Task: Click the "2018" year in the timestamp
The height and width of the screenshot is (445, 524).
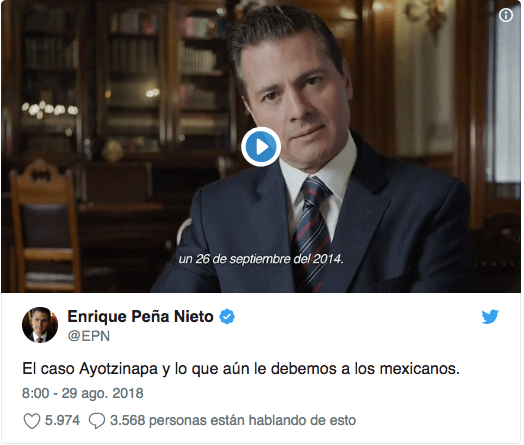Action: pyautogui.click(x=128, y=394)
